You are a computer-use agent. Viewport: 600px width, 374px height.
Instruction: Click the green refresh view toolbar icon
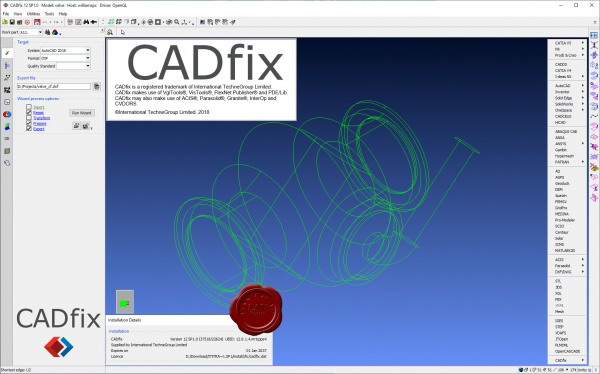(111, 22)
